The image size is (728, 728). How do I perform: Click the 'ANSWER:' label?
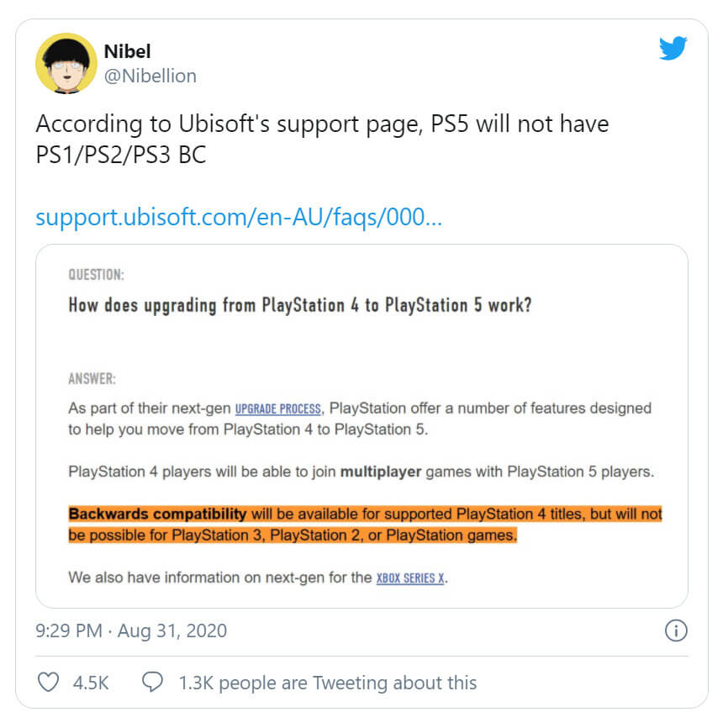pos(92,379)
